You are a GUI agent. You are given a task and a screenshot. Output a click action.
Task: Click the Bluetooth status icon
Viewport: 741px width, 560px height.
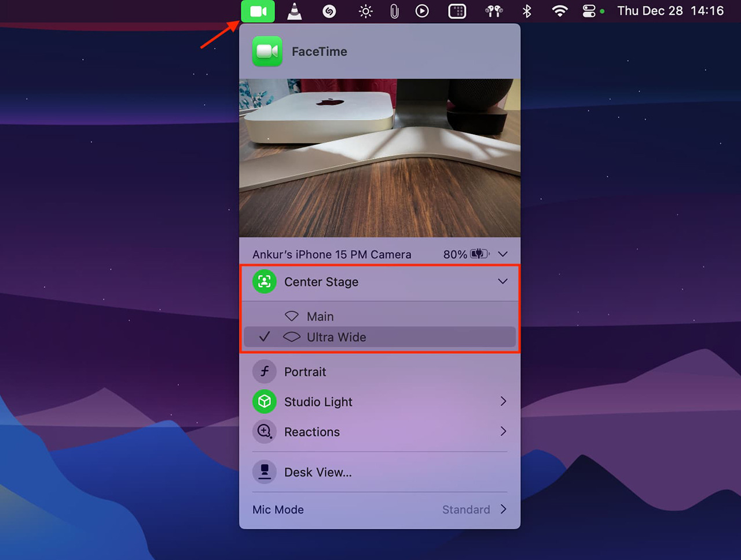(x=527, y=11)
